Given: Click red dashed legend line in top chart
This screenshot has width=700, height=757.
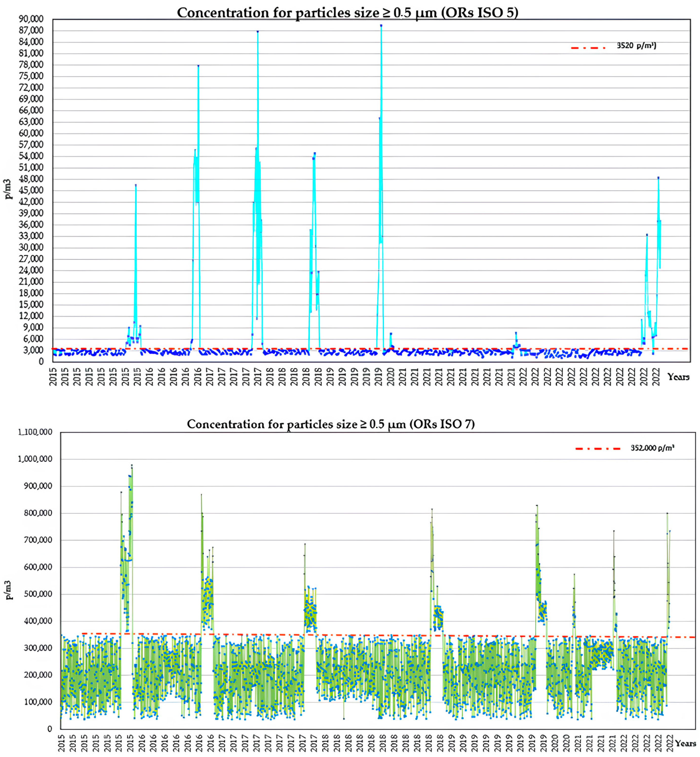Looking at the screenshot, I should pyautogui.click(x=588, y=48).
